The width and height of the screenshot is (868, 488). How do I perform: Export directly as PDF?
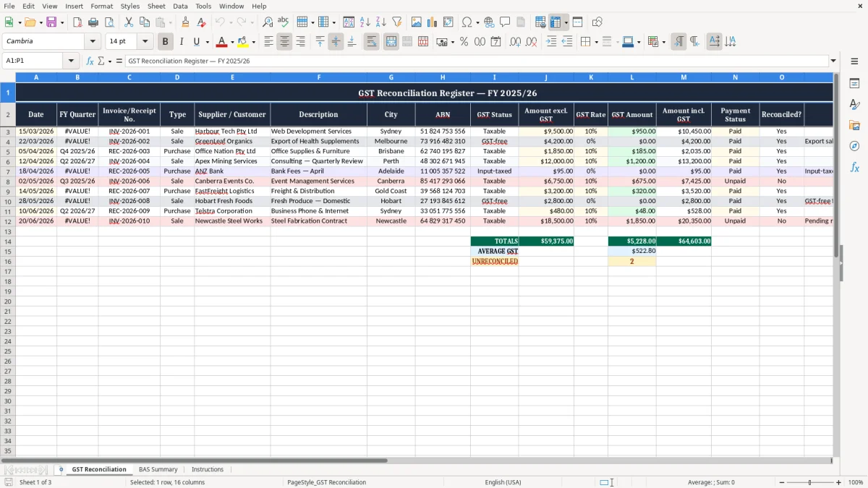click(77, 22)
